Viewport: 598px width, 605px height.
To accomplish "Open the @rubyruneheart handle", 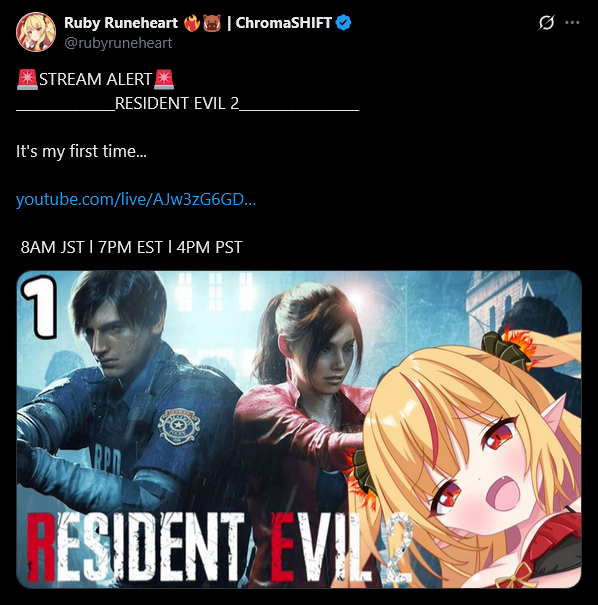I will (118, 43).
